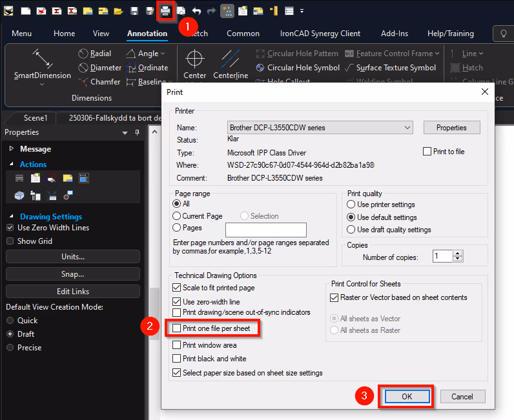Click the Circular Hole Symbol tool
This screenshot has height=420, width=514.
pyautogui.click(x=298, y=68)
